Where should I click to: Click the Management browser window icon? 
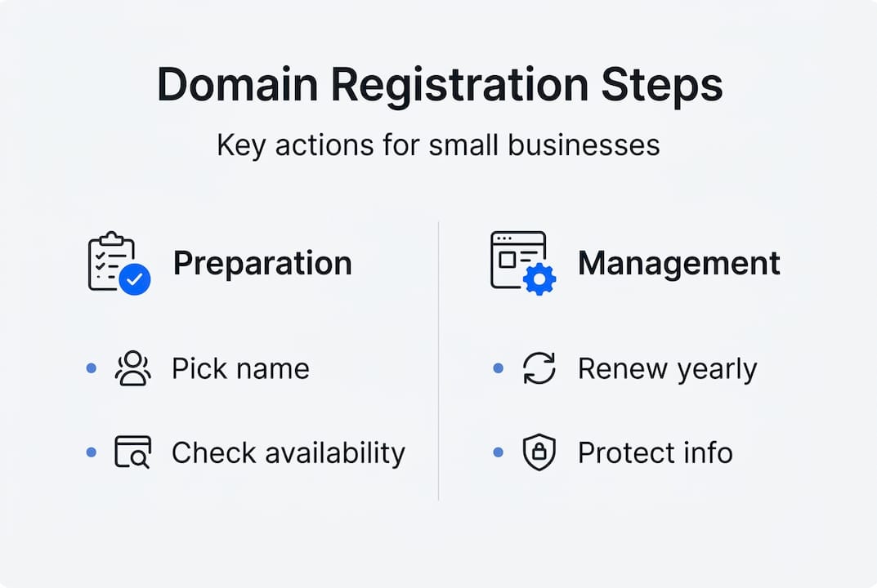517,258
